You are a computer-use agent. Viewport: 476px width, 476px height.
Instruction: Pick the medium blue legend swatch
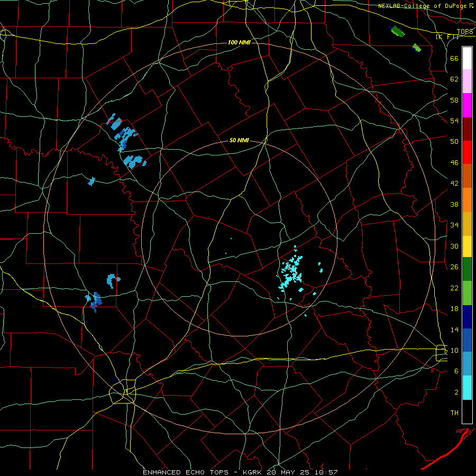coord(467,340)
